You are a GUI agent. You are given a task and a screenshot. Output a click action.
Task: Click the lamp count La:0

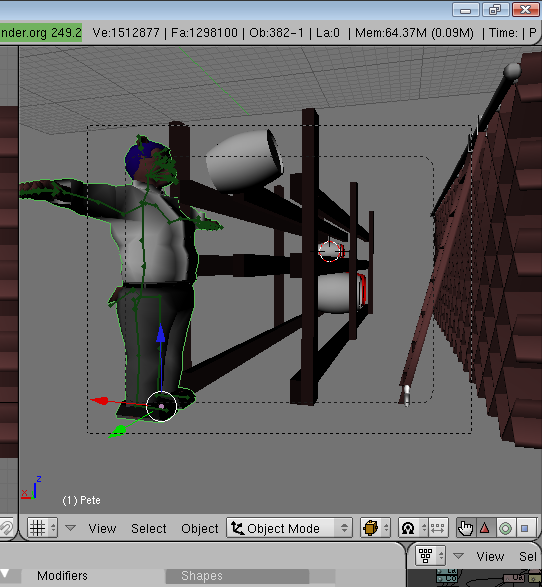tap(328, 33)
